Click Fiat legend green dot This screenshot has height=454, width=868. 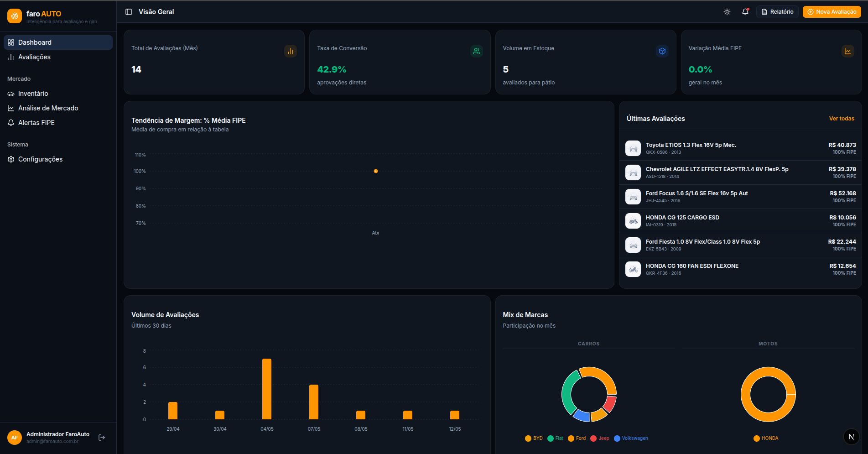[x=551, y=438]
